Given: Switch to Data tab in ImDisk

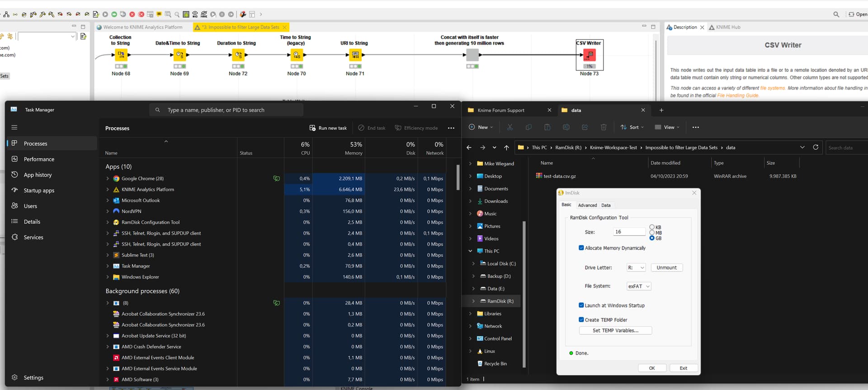Looking at the screenshot, I should (x=606, y=205).
